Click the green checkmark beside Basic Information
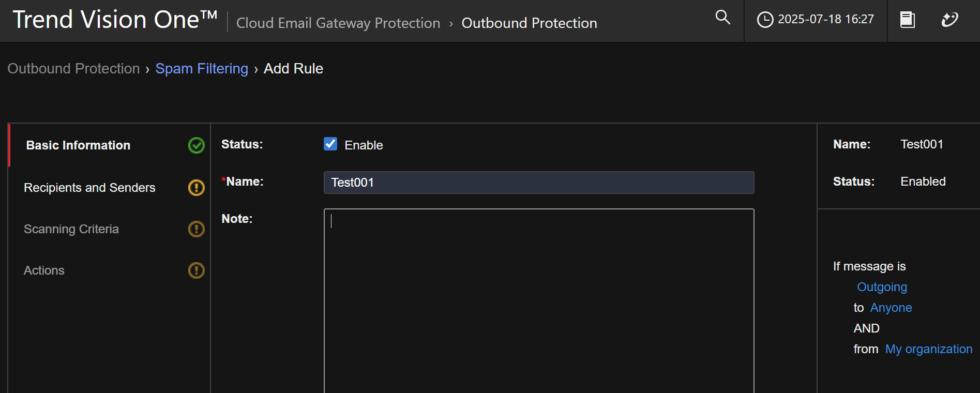The width and height of the screenshot is (980, 393). (196, 145)
